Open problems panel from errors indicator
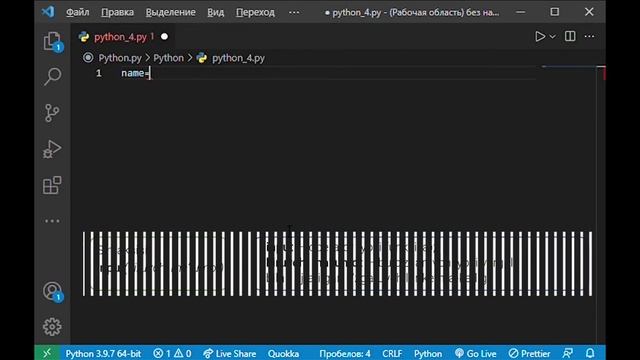 click(x=172, y=353)
